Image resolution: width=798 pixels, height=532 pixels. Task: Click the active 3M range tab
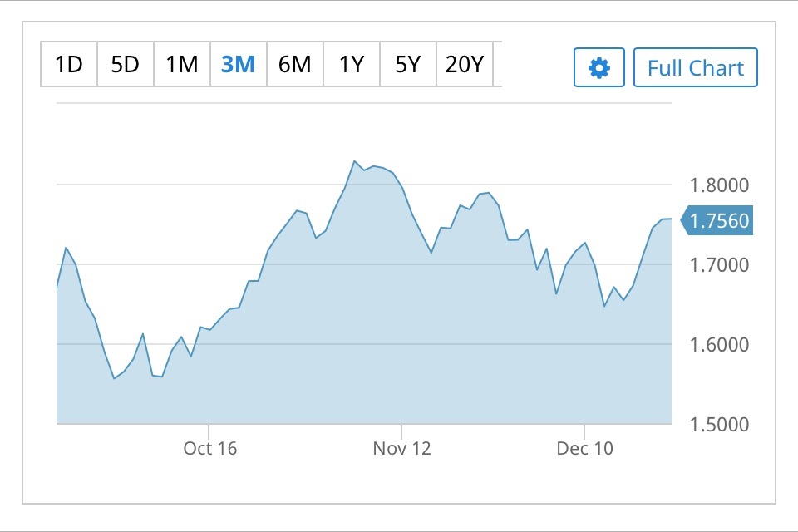(238, 64)
